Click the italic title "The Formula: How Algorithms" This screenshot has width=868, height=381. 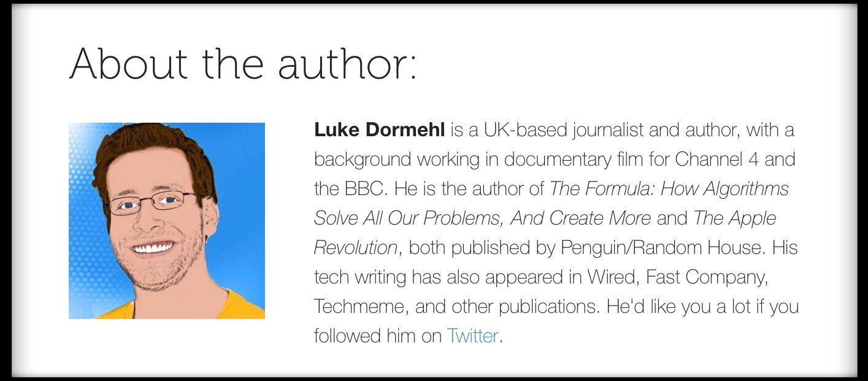pos(669,189)
